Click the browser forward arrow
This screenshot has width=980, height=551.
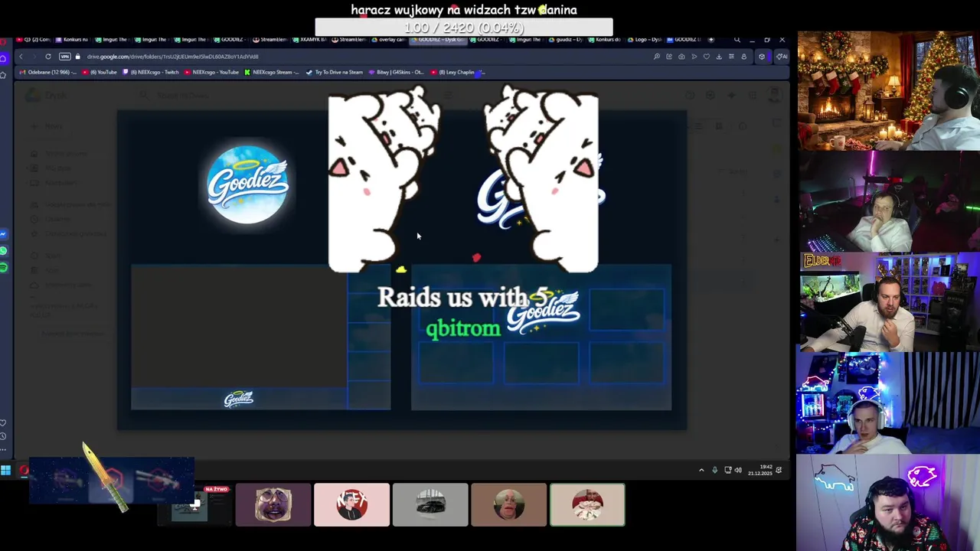[x=34, y=57]
